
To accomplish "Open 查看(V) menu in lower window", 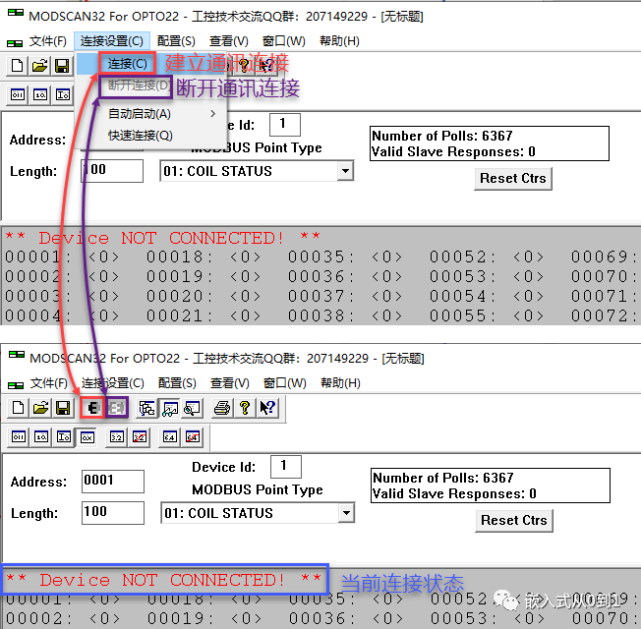I will tap(230, 383).
